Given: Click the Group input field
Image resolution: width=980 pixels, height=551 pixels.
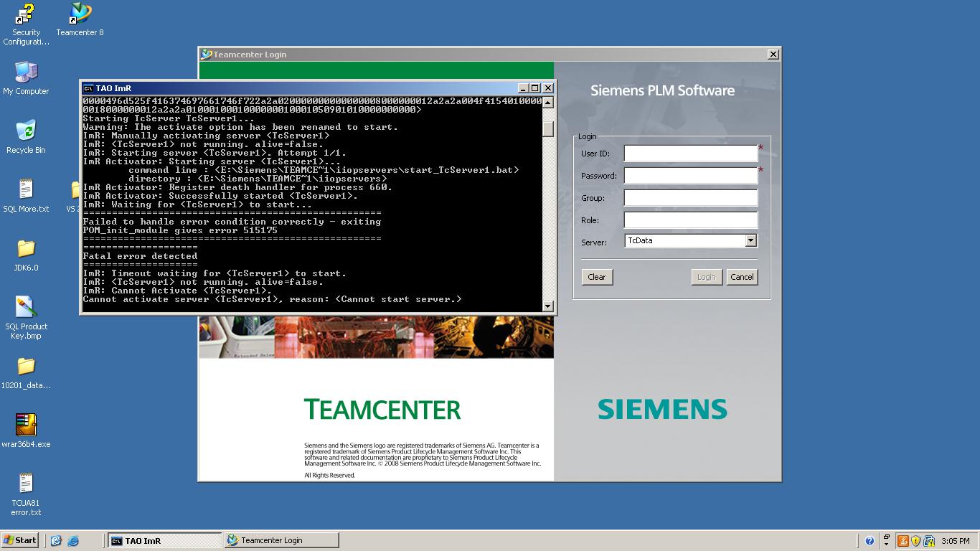Looking at the screenshot, I should [x=690, y=197].
